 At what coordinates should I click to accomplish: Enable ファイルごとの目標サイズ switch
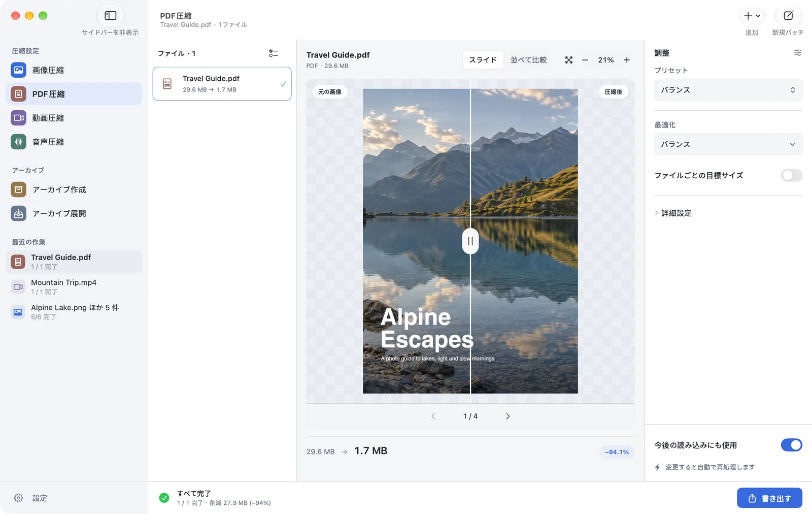point(791,175)
